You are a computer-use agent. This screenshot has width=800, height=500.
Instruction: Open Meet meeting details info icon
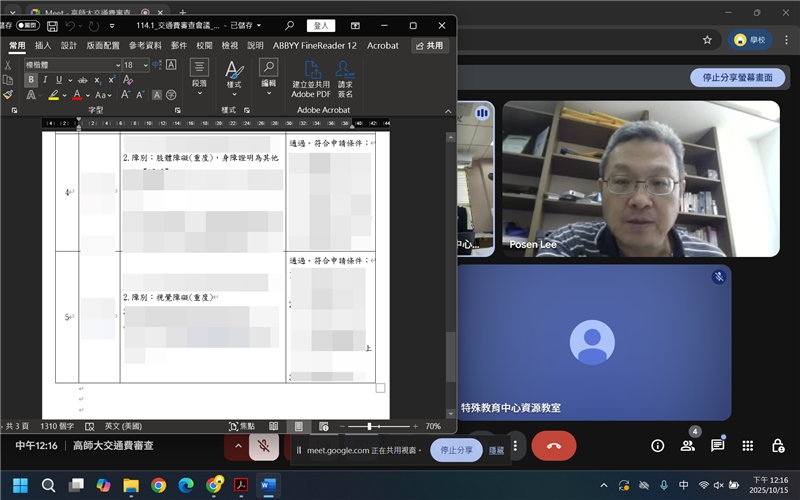click(658, 446)
